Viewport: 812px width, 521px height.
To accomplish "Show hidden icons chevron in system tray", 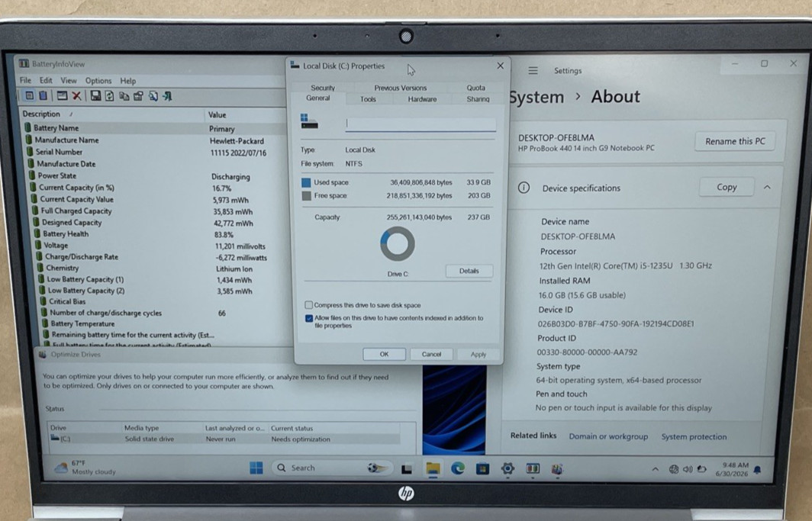I will (x=655, y=469).
